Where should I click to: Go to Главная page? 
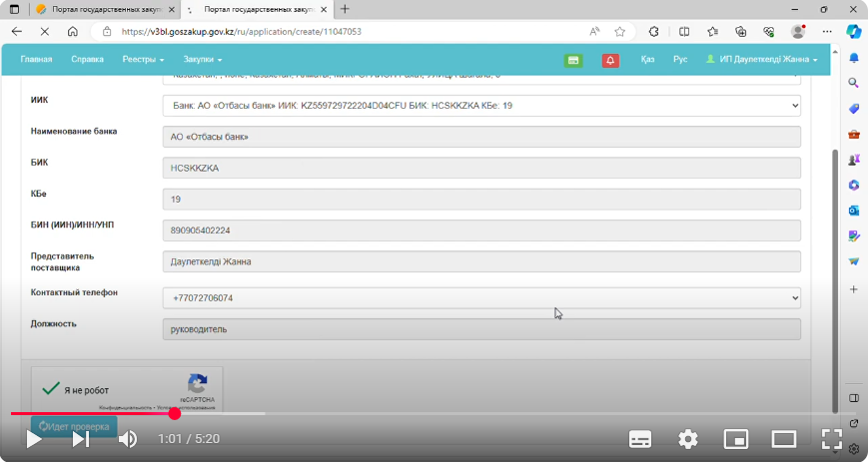36,59
